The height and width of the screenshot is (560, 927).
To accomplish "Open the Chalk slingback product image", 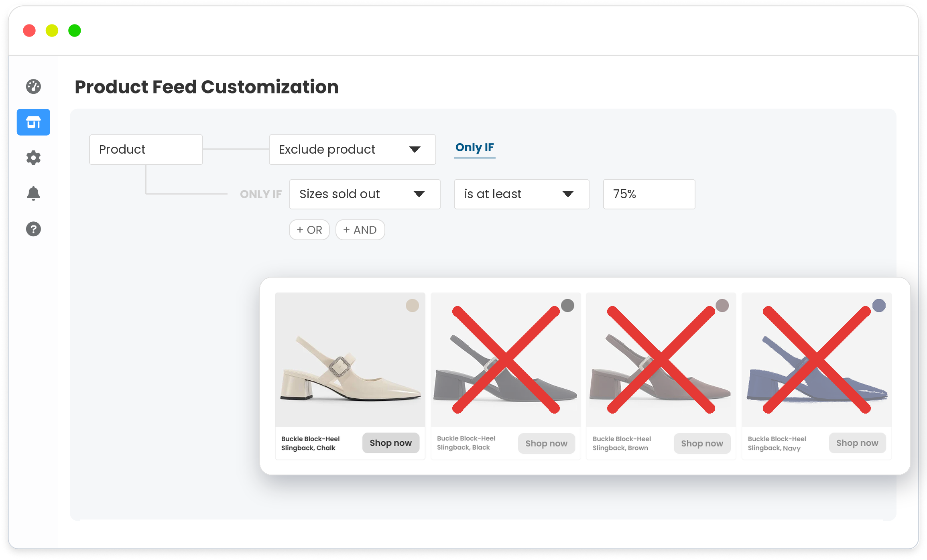I will pyautogui.click(x=350, y=359).
